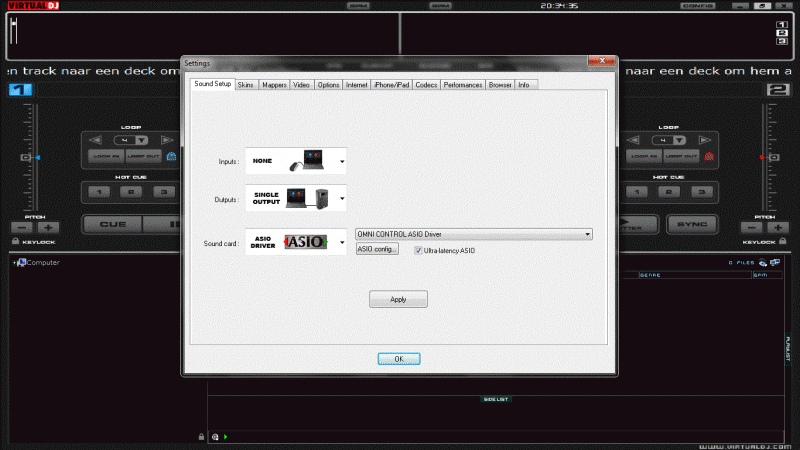Double the deck 1 loop with right arrow
This screenshot has height=450, width=800.
click(x=167, y=140)
